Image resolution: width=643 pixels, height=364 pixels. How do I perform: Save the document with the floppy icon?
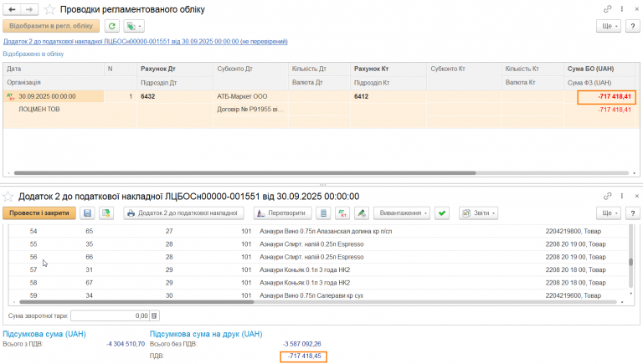pos(87,213)
